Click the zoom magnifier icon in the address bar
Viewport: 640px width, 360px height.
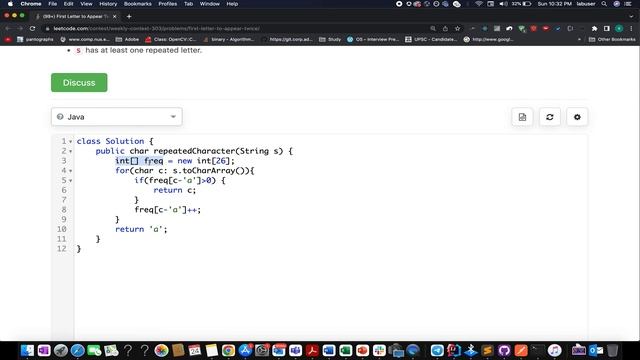[x=433, y=29]
